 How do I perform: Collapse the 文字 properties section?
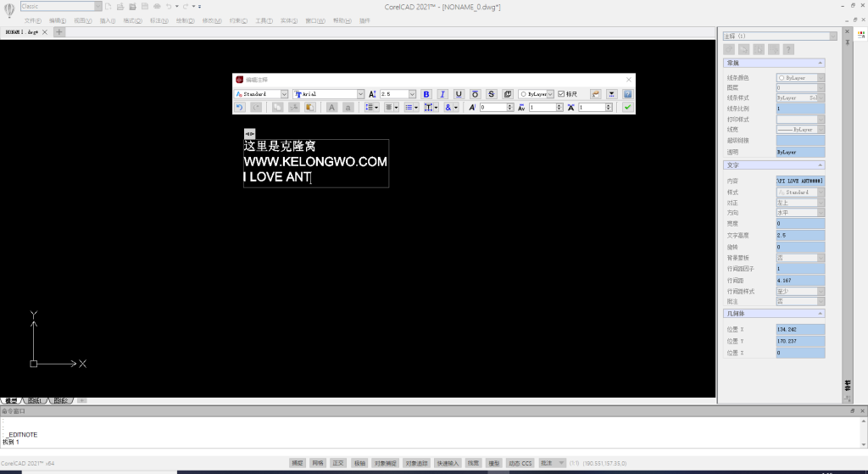[x=820, y=165]
